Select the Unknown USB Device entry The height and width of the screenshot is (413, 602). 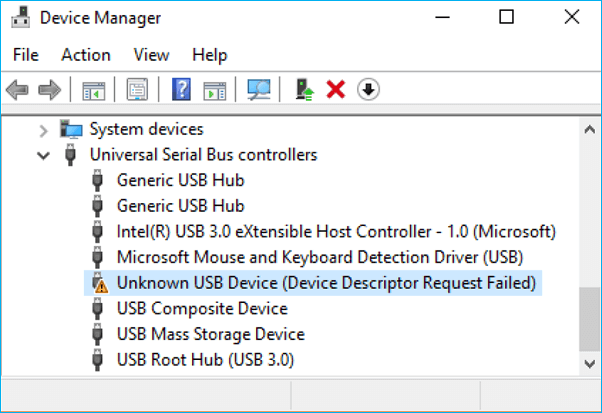click(x=326, y=283)
